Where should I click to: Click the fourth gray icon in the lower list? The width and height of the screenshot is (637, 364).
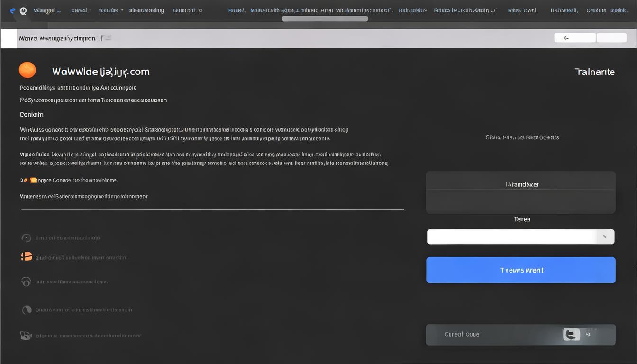tap(27, 310)
